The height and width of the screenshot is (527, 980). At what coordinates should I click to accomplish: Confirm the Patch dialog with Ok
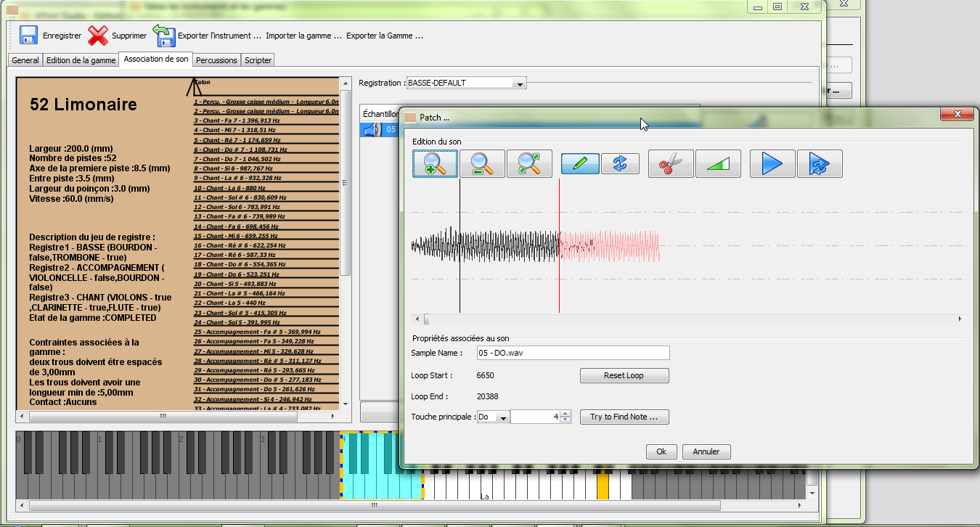(x=661, y=452)
